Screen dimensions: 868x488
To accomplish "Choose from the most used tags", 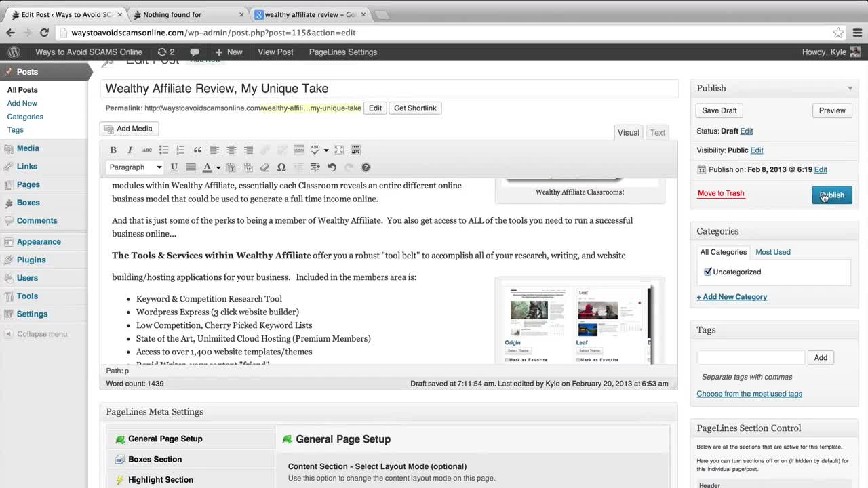I will coord(749,394).
